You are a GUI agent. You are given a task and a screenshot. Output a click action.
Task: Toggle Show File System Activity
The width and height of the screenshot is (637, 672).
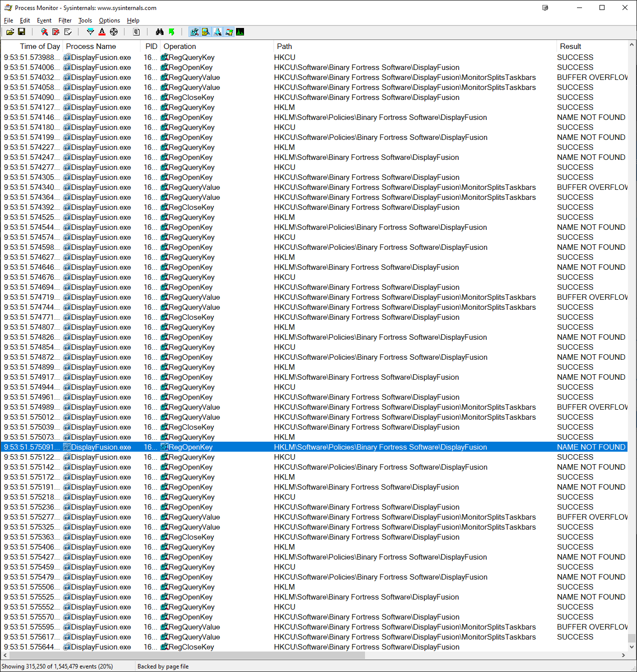click(x=206, y=32)
